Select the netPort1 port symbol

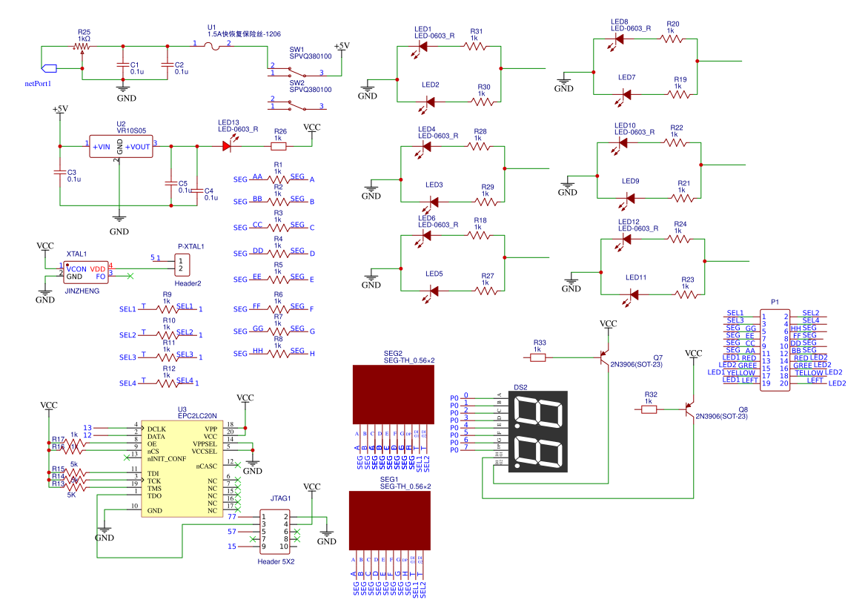pos(50,69)
